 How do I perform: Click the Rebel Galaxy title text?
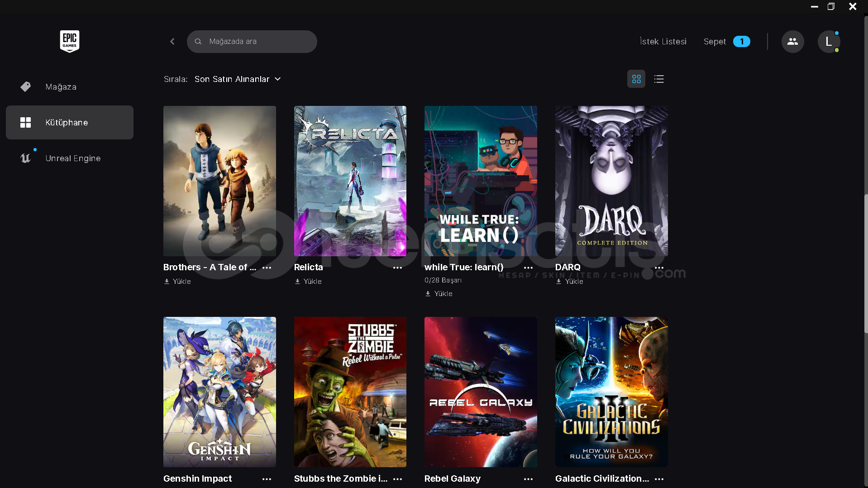(453, 478)
